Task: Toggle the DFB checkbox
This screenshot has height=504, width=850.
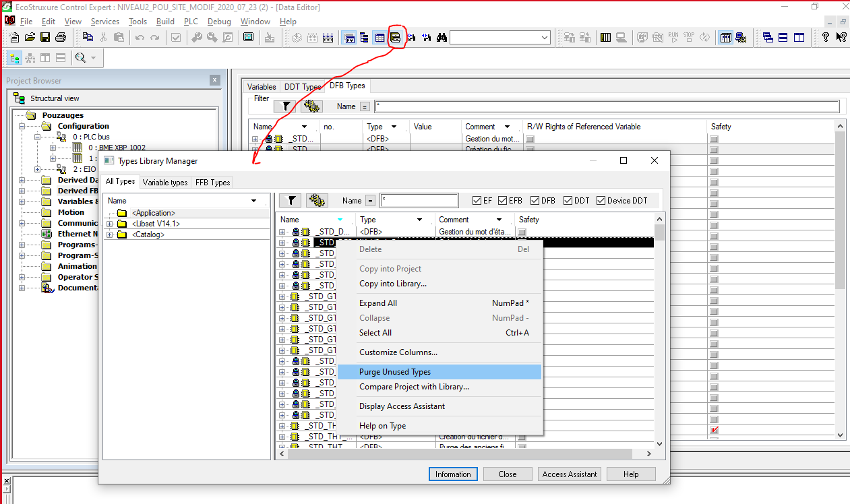Action: [535, 200]
